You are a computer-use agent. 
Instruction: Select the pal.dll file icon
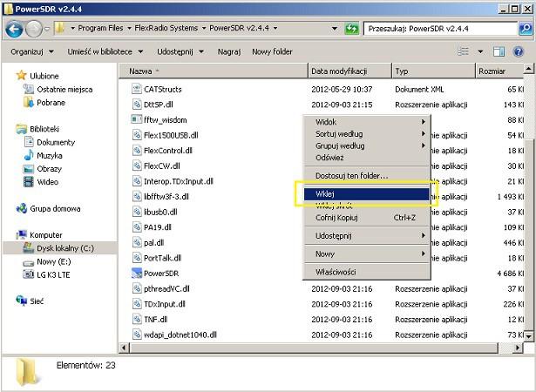point(137,243)
